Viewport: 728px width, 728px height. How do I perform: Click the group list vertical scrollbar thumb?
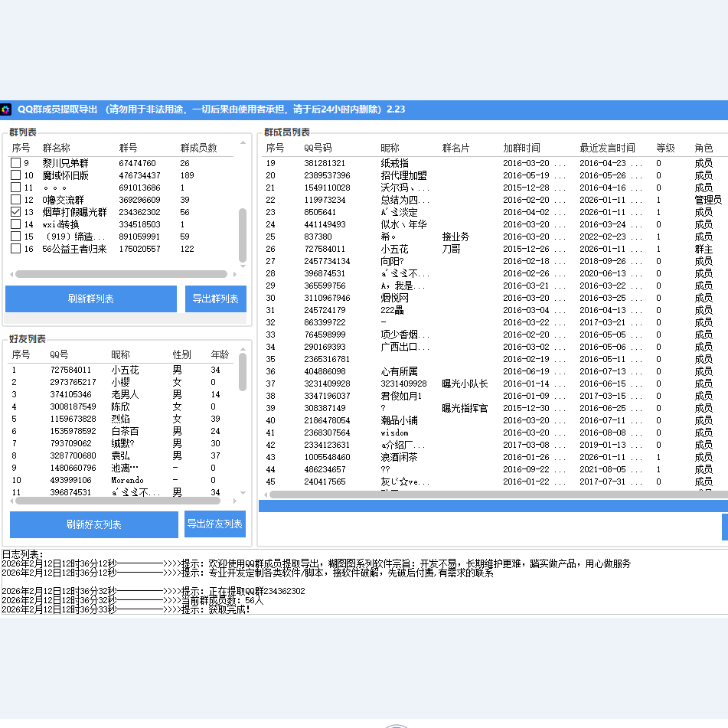point(243,234)
